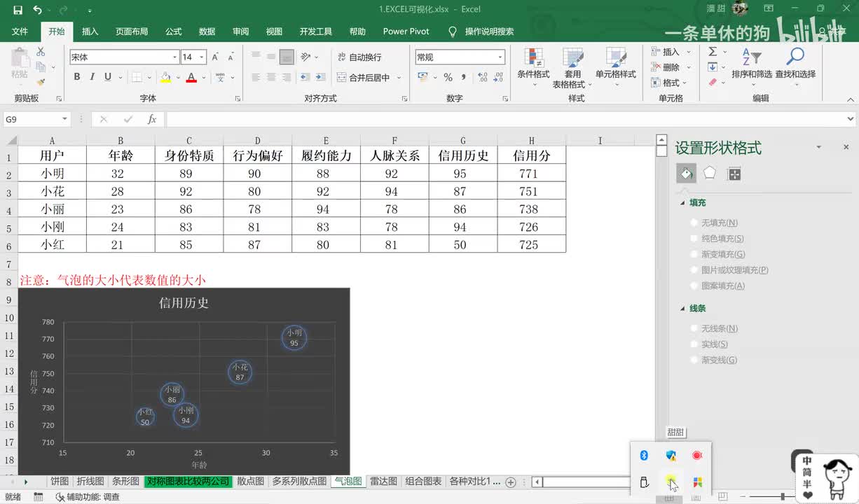859x504 pixels.
Task: Open Conditional Formatting (条件格式) menu
Action: coord(533,67)
